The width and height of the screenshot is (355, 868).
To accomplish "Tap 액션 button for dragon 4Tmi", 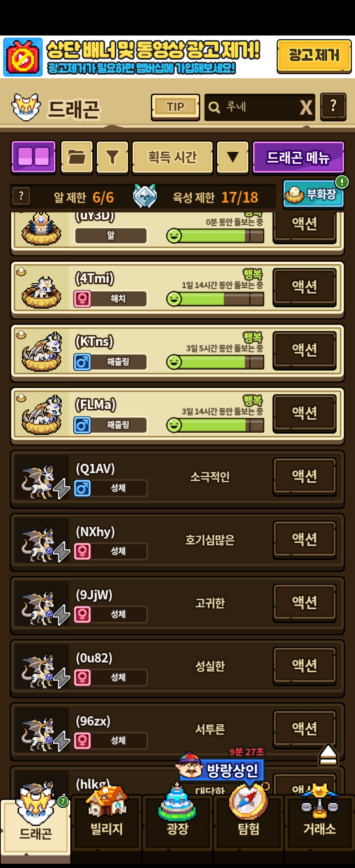I will click(x=304, y=287).
